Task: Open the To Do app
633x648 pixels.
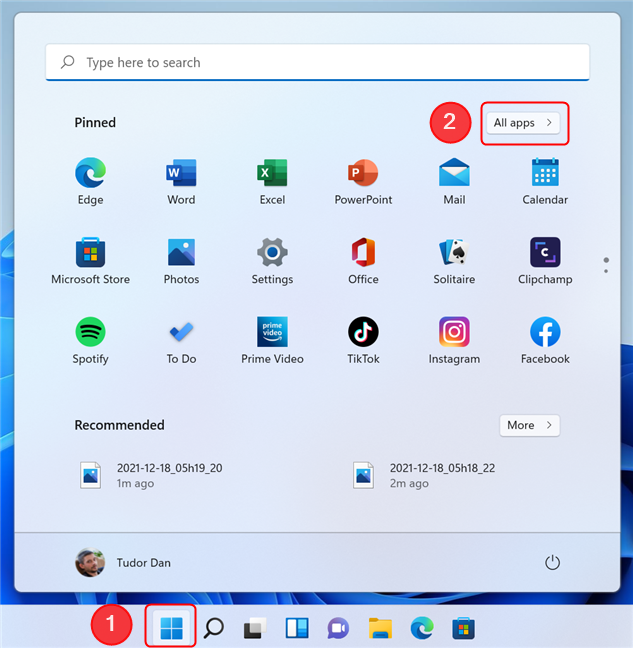Action: 181,340
